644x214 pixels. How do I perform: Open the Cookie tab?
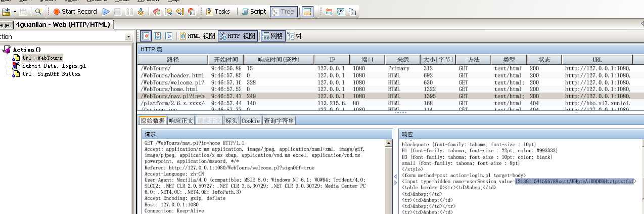tap(250, 121)
